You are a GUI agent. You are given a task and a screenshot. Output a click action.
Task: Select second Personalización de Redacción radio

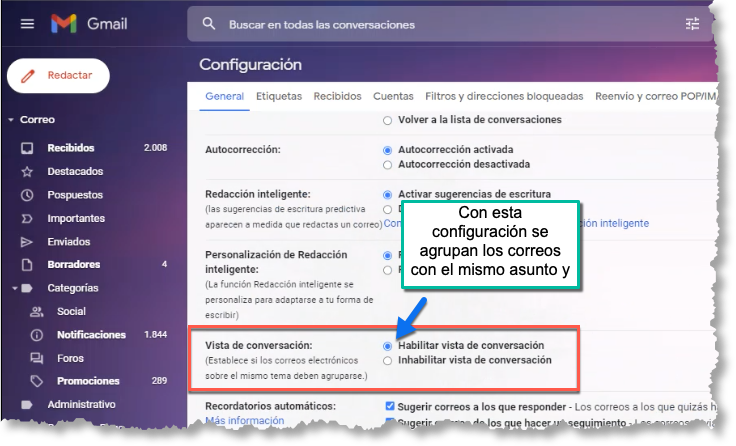pos(387,270)
